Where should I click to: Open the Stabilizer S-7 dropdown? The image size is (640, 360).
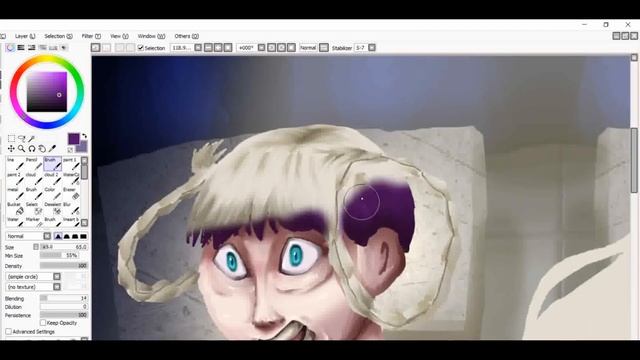(372, 48)
